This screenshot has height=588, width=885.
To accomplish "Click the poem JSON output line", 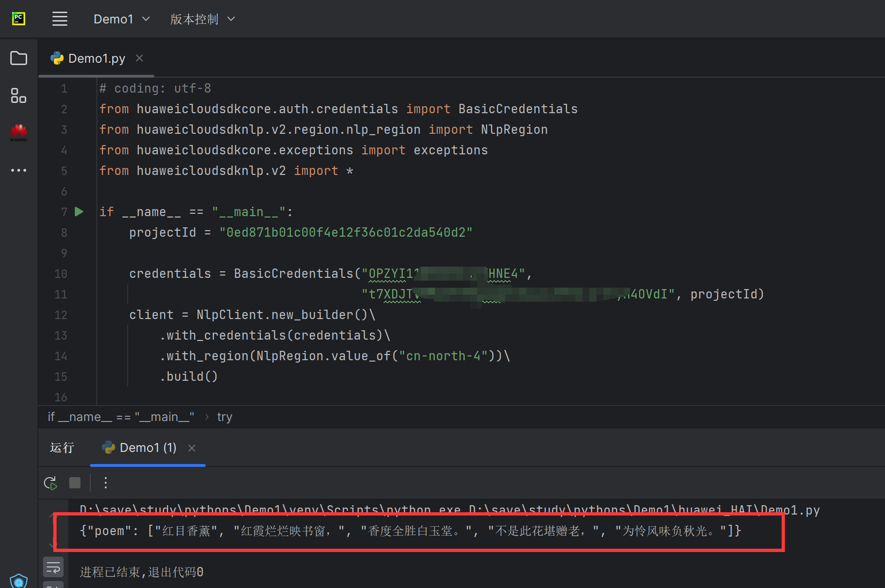I will click(x=411, y=531).
